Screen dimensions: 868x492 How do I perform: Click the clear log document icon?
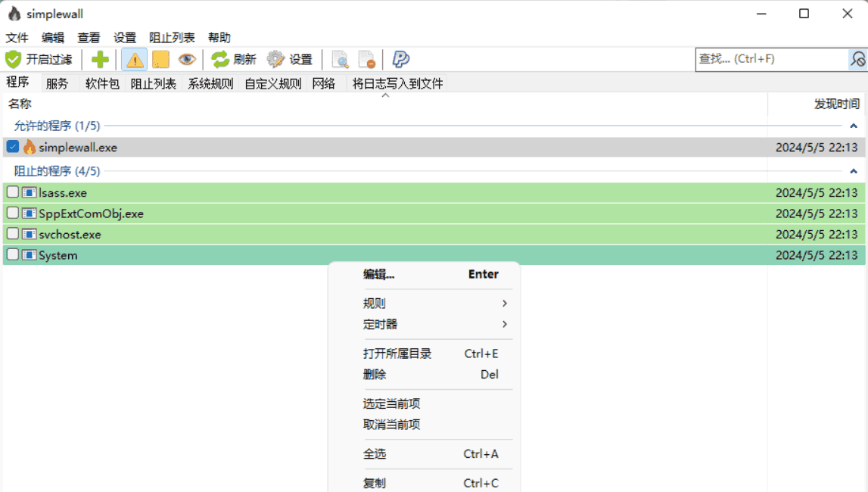tap(366, 59)
